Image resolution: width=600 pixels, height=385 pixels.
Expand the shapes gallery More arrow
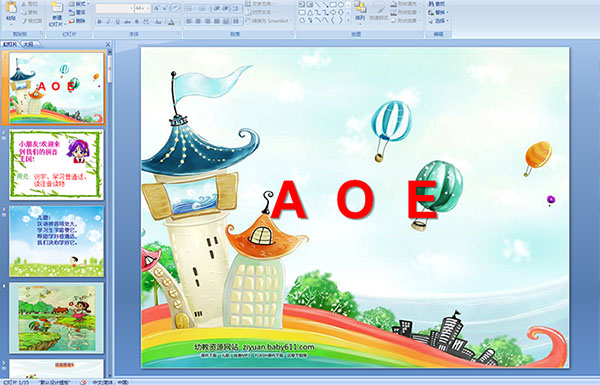348,20
